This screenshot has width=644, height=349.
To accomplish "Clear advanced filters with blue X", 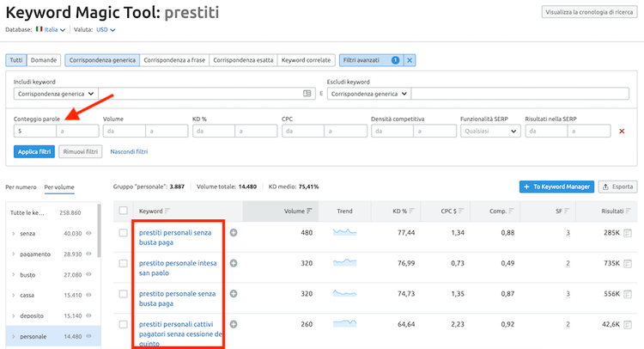I will point(410,60).
